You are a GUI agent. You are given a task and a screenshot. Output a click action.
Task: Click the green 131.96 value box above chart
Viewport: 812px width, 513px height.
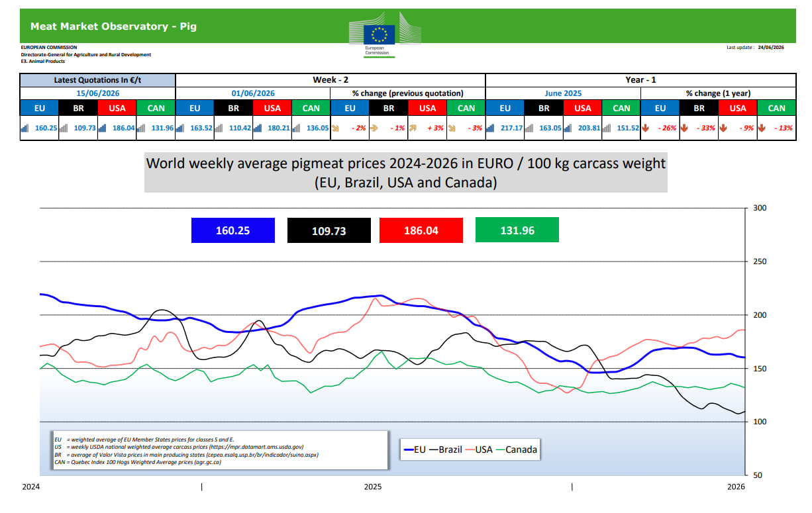(517, 230)
